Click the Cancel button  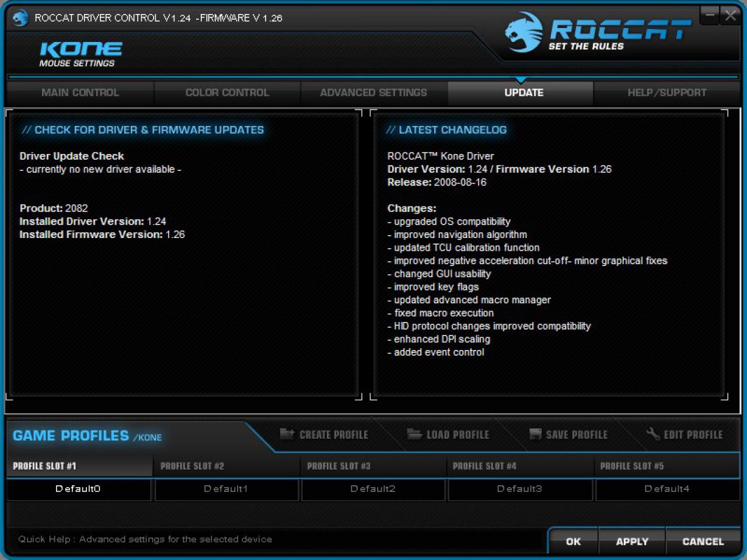pos(703,541)
